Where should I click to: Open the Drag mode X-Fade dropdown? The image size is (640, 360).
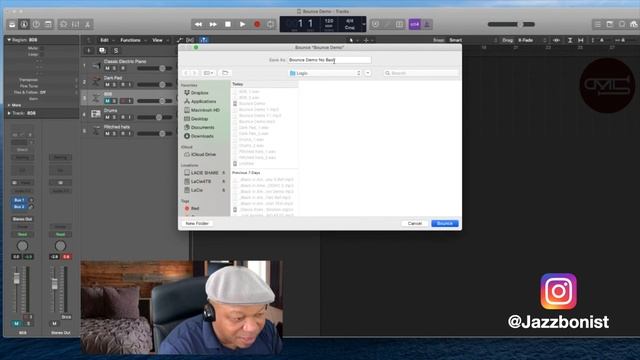pyautogui.click(x=526, y=40)
